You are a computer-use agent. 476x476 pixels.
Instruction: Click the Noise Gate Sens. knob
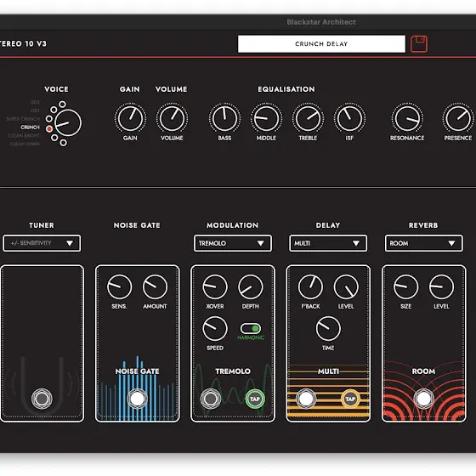pos(119,287)
